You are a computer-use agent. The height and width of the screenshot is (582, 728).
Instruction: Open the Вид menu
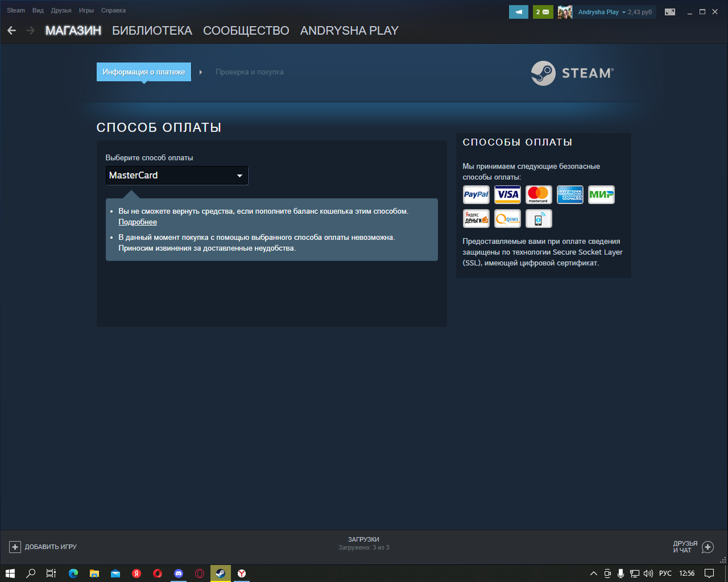pos(38,11)
